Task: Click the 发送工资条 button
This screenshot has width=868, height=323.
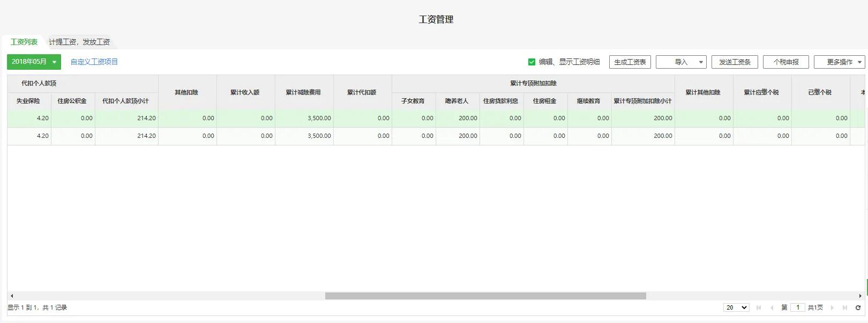Action: 735,62
